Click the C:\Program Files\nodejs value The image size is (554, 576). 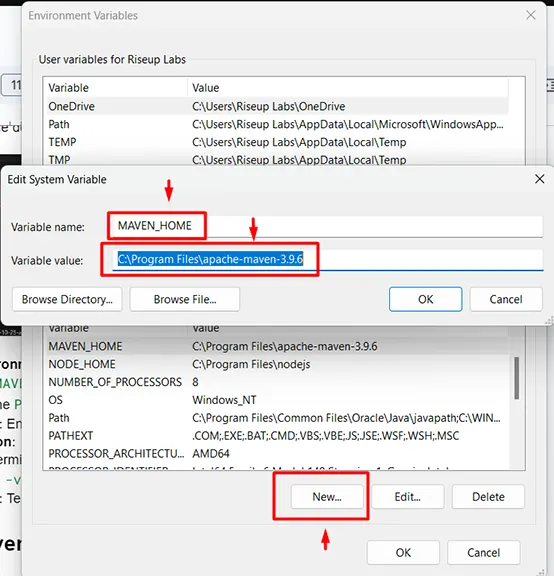[x=251, y=364]
